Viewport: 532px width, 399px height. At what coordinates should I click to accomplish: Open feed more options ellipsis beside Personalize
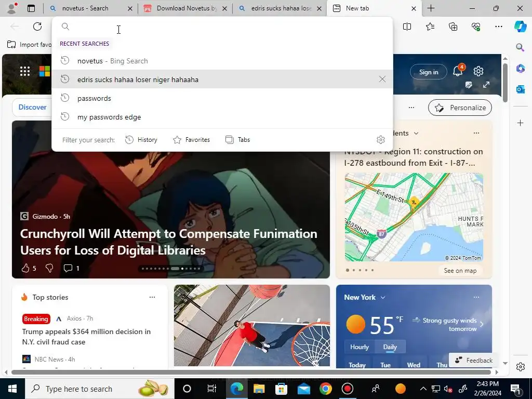(x=411, y=108)
